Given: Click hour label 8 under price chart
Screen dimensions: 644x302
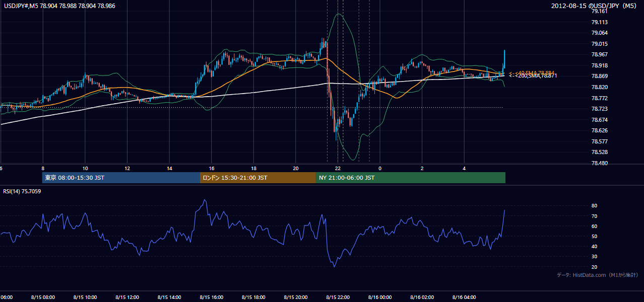Looking at the screenshot, I should (43, 169).
